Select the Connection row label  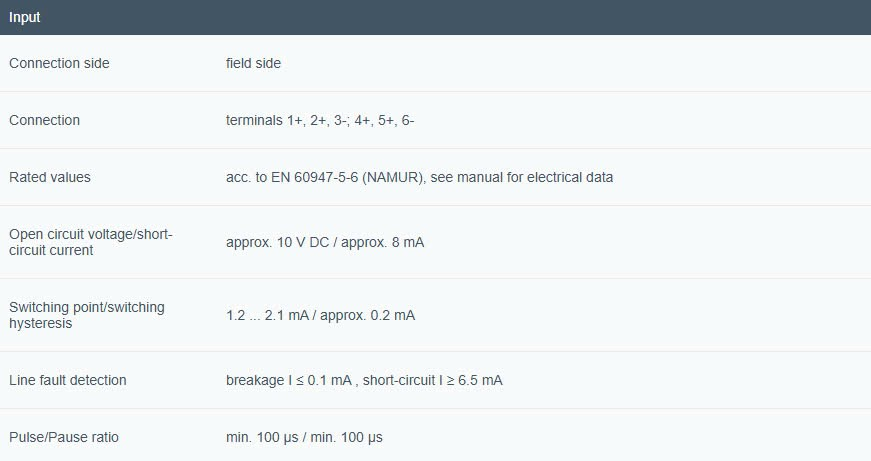[x=44, y=120]
